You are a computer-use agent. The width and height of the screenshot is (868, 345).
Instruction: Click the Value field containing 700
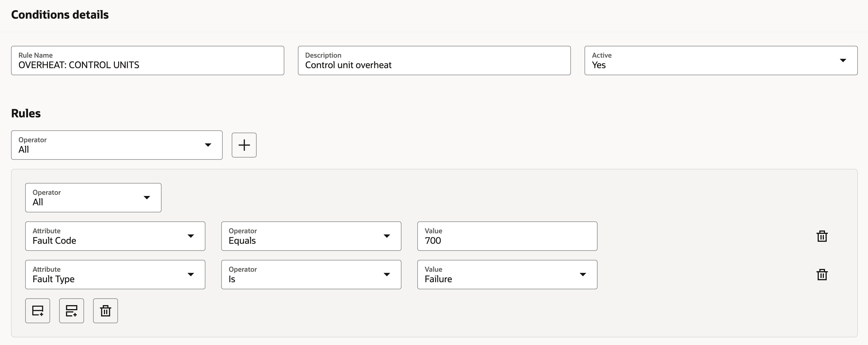click(507, 236)
